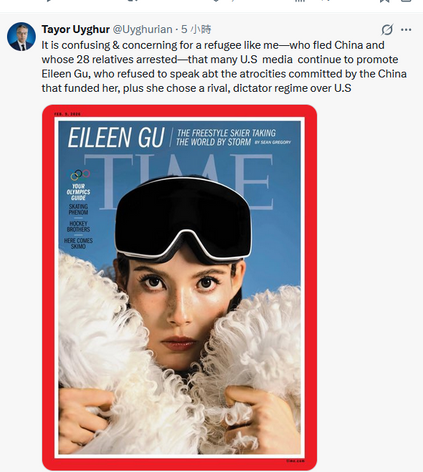
Task: Open the post timestamp 5 小時
Action: point(196,29)
